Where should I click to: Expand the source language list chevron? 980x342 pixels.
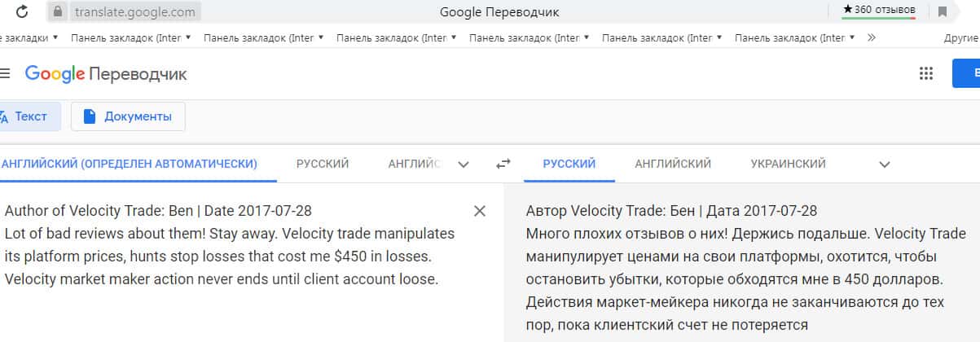click(x=464, y=164)
